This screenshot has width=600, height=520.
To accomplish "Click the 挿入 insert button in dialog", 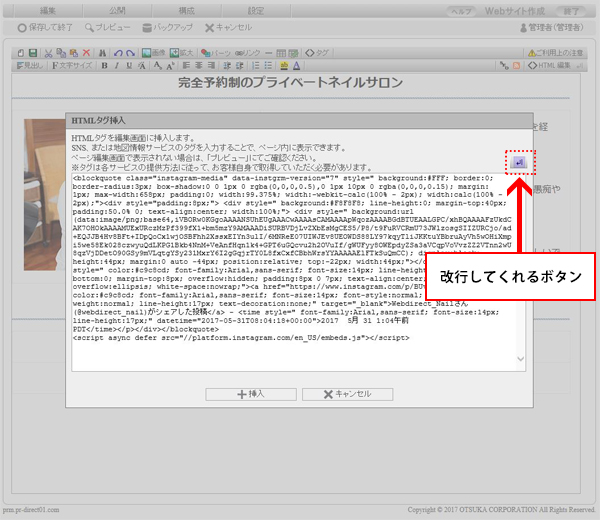I will tap(251, 394).
